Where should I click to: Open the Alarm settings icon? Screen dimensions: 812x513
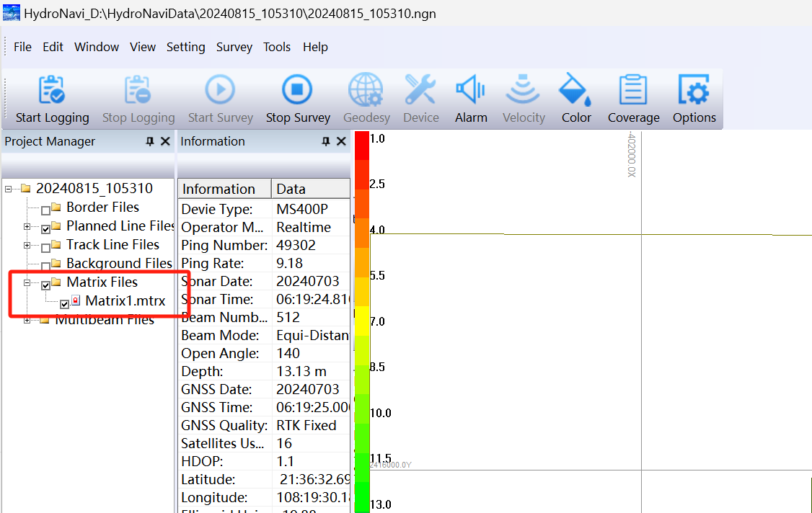[x=470, y=91]
